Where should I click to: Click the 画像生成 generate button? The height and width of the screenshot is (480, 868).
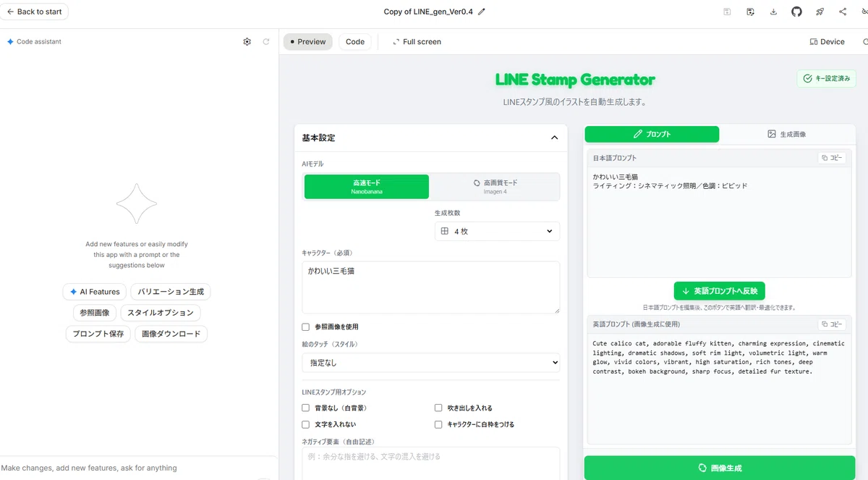(720, 468)
